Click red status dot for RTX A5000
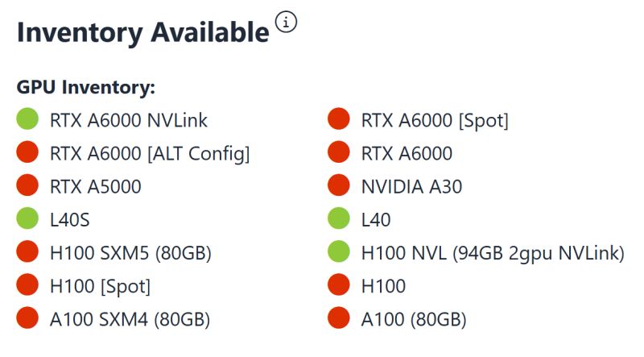 [x=27, y=186]
